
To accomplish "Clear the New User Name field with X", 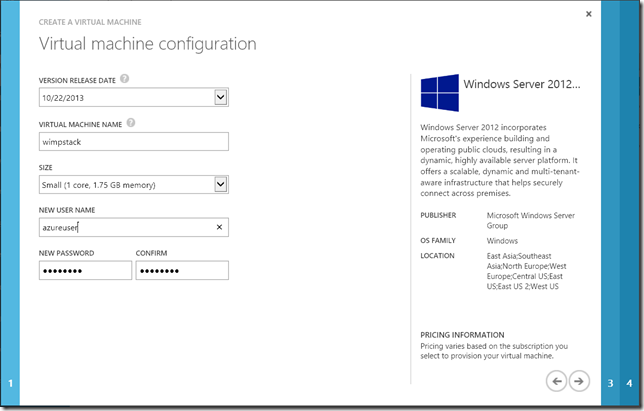I will click(x=219, y=227).
